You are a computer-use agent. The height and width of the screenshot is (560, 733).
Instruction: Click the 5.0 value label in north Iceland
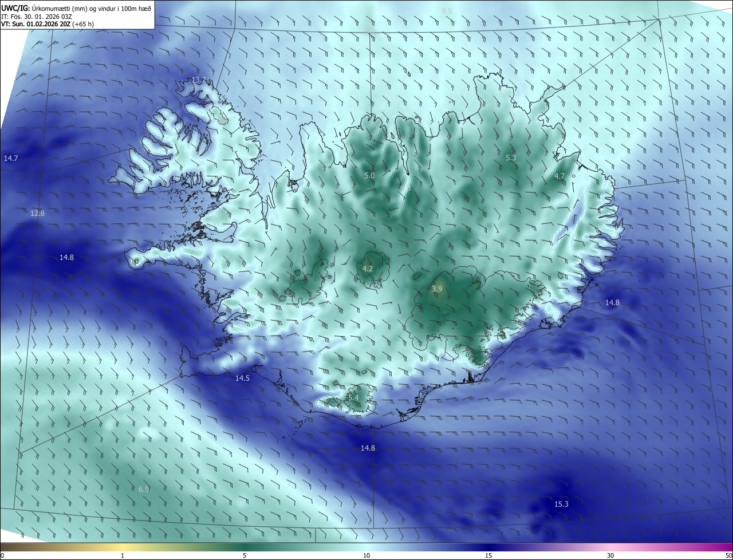pos(369,175)
